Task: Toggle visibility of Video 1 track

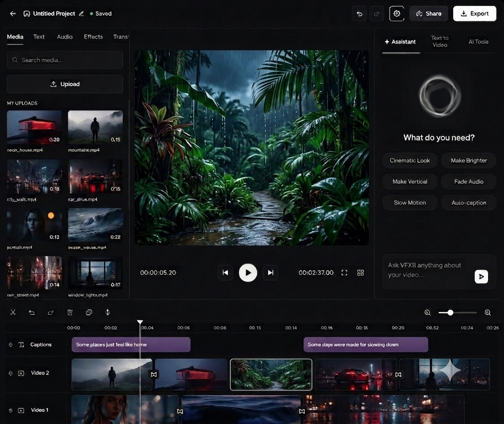Action: click(x=11, y=410)
